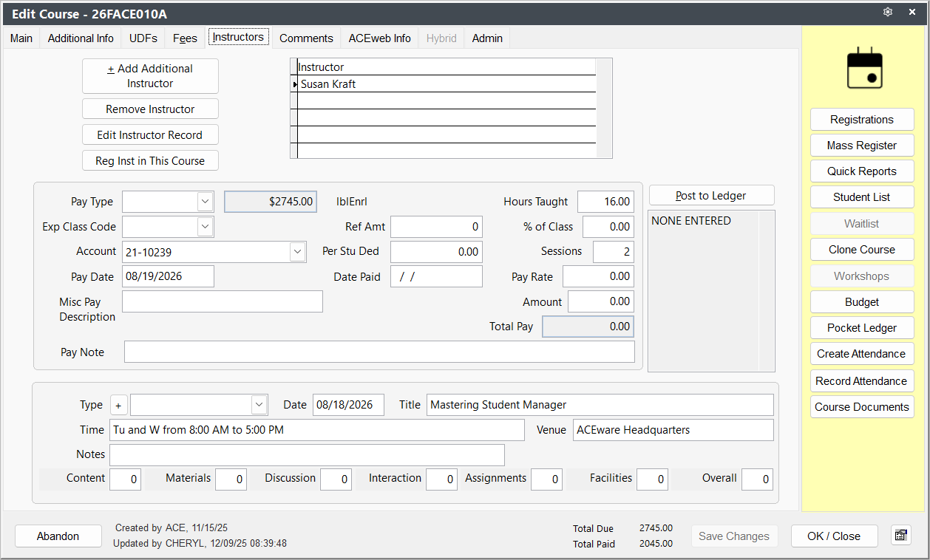The height and width of the screenshot is (560, 930).
Task: Click the Hours Taught field
Action: pos(605,202)
